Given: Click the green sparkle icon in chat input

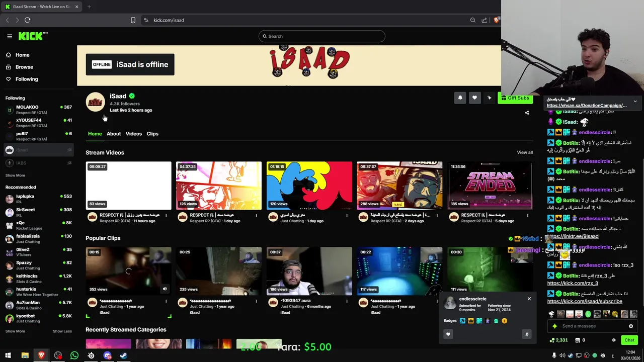Looking at the screenshot, I should click(554, 326).
